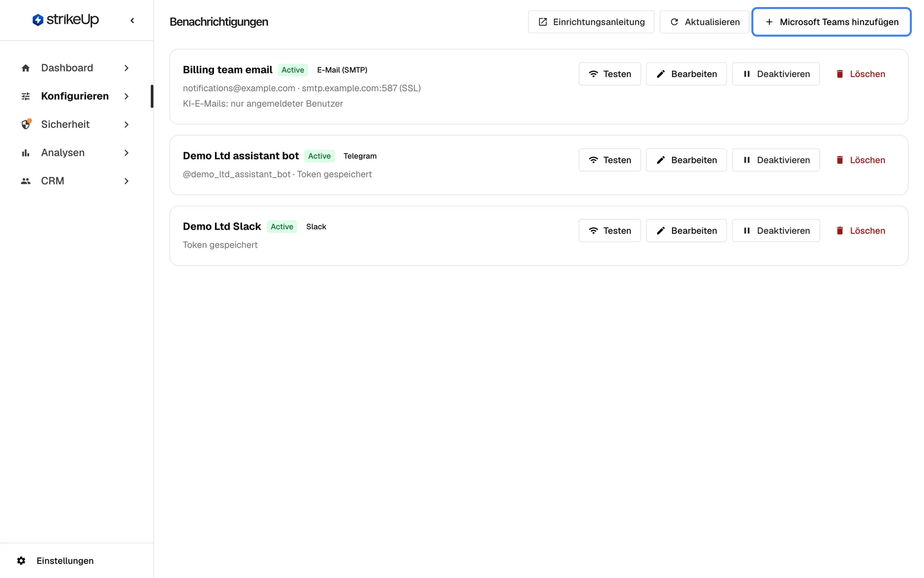
Task: Delete the Demo Ltd Slack channel
Action: pyautogui.click(x=860, y=231)
